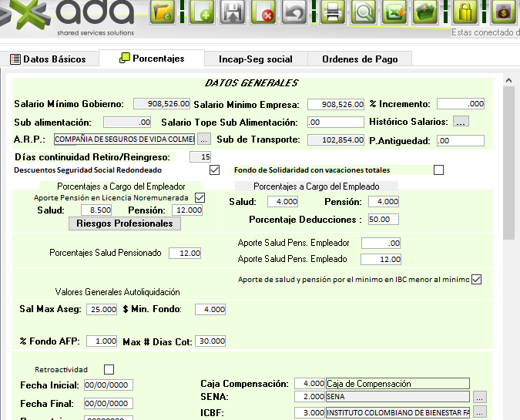Click the Riesgos Profesionales button
The height and width of the screenshot is (420, 520).
tap(125, 223)
